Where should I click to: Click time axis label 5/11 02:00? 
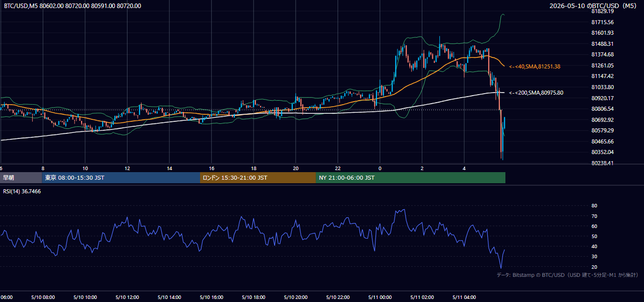[422, 297]
